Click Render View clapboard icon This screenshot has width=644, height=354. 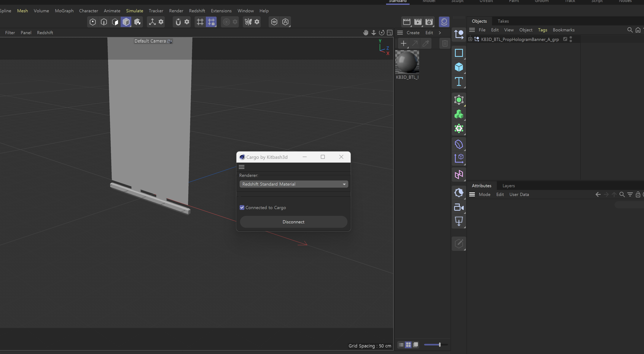click(x=407, y=22)
